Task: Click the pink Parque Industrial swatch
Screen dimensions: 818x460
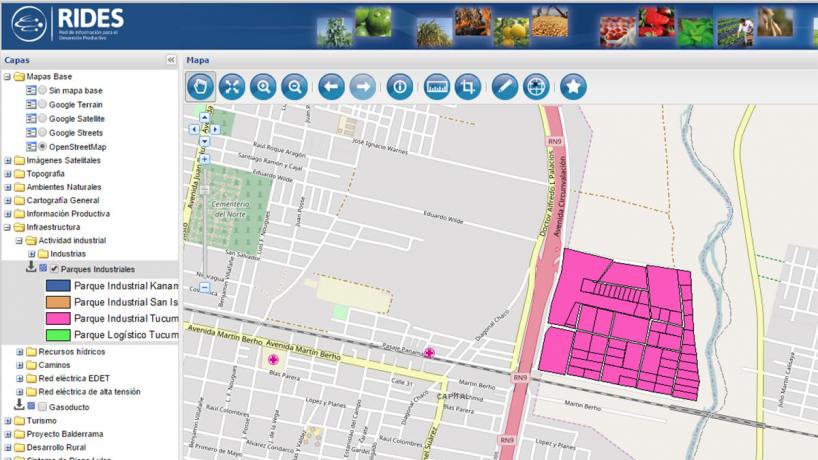Action: [58, 318]
